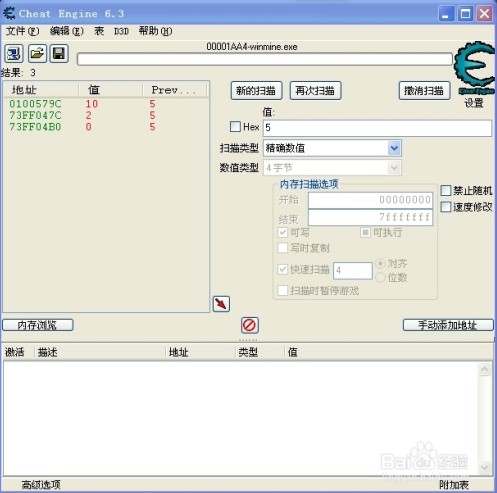Open the 表 menu
The width and height of the screenshot is (497, 493).
[99, 31]
